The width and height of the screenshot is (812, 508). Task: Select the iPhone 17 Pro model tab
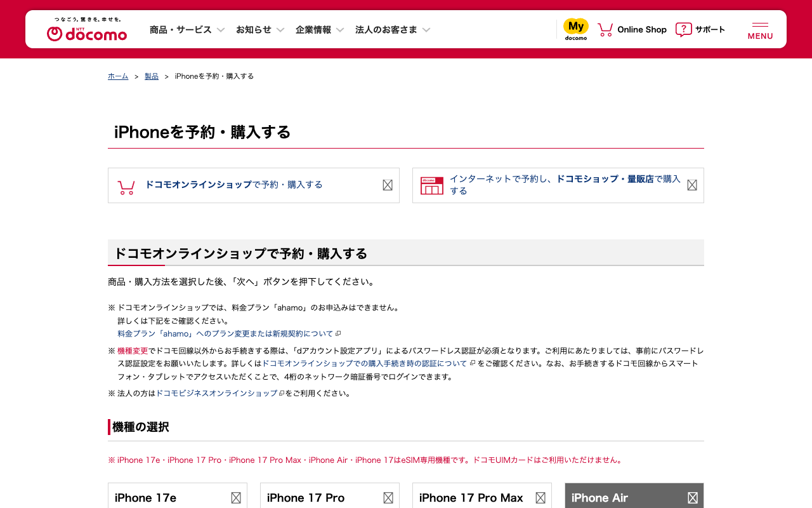tap(330, 496)
